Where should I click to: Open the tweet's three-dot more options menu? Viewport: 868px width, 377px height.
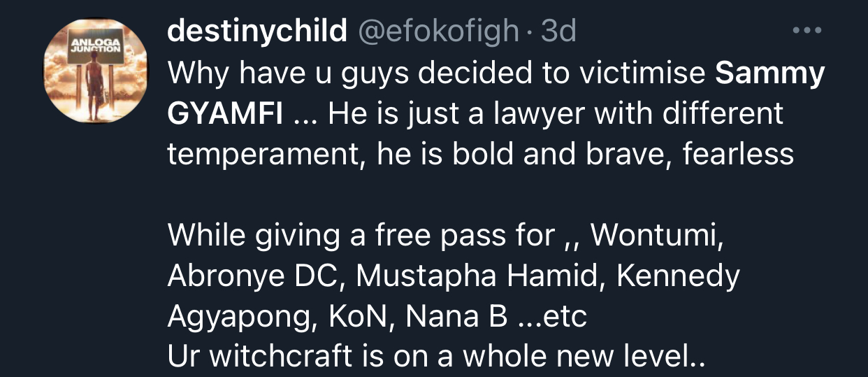[x=807, y=31]
